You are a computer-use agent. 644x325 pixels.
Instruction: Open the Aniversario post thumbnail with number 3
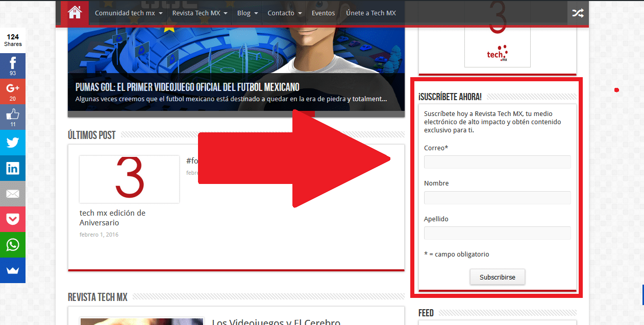click(x=129, y=179)
